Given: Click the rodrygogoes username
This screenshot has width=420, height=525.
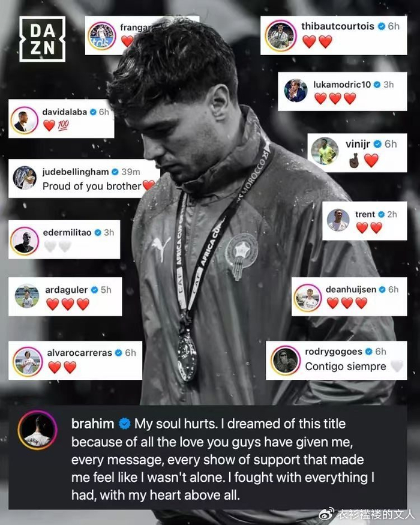Looking at the screenshot, I should [334, 352].
